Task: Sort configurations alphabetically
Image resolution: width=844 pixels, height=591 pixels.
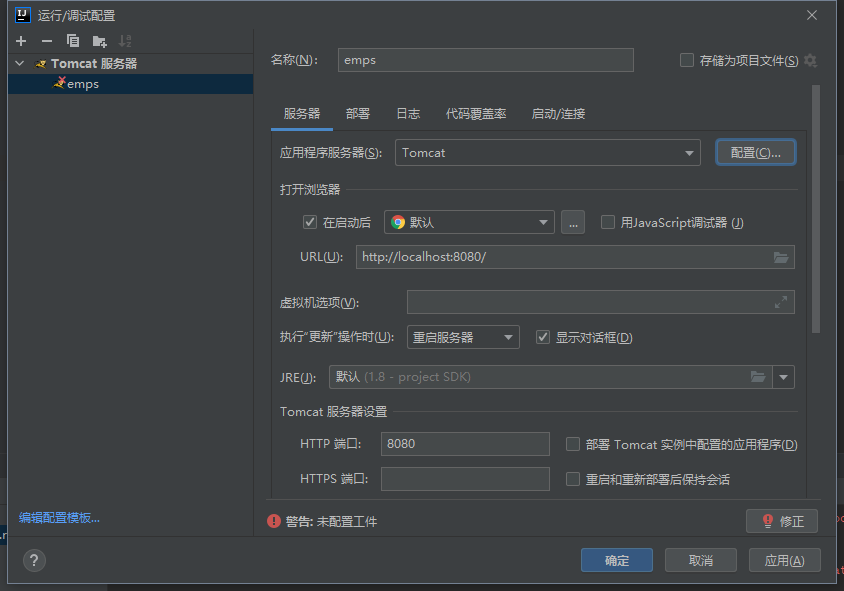Action: 125,41
